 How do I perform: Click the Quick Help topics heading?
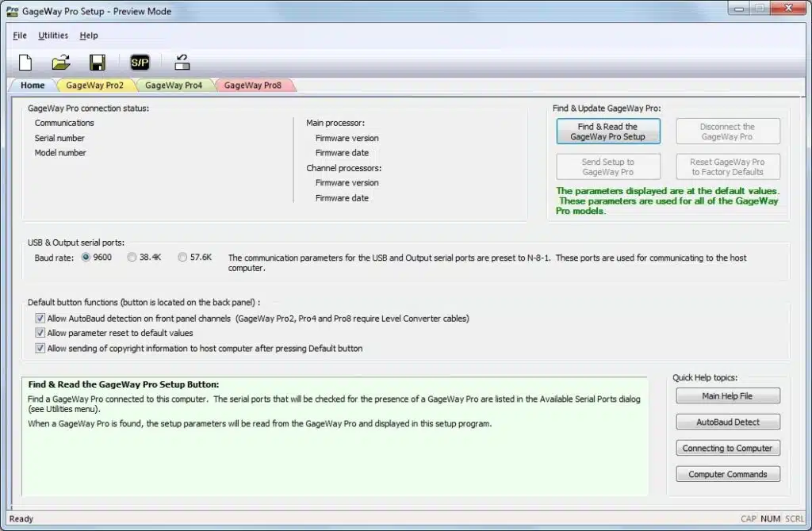(705, 377)
